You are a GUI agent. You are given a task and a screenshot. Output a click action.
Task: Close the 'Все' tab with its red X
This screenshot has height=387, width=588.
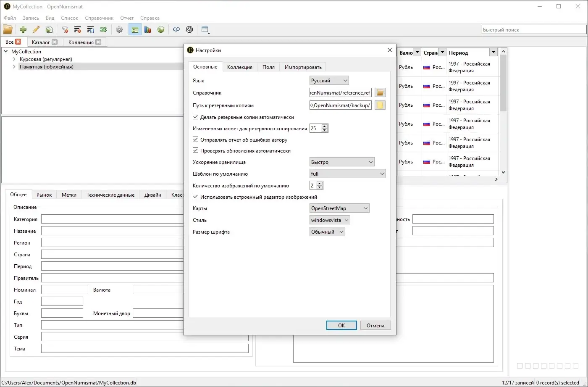(18, 42)
